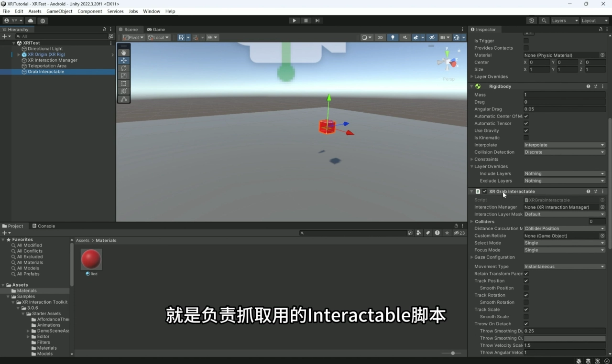Open draw mode shading dropdown

tap(367, 37)
